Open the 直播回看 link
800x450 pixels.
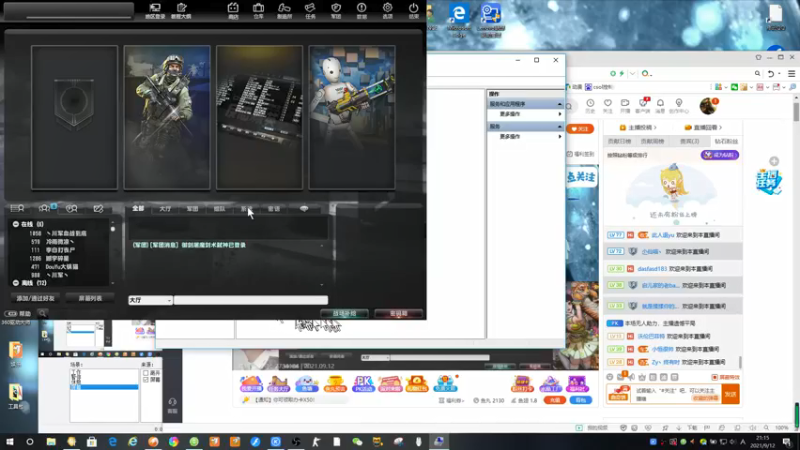(703, 128)
